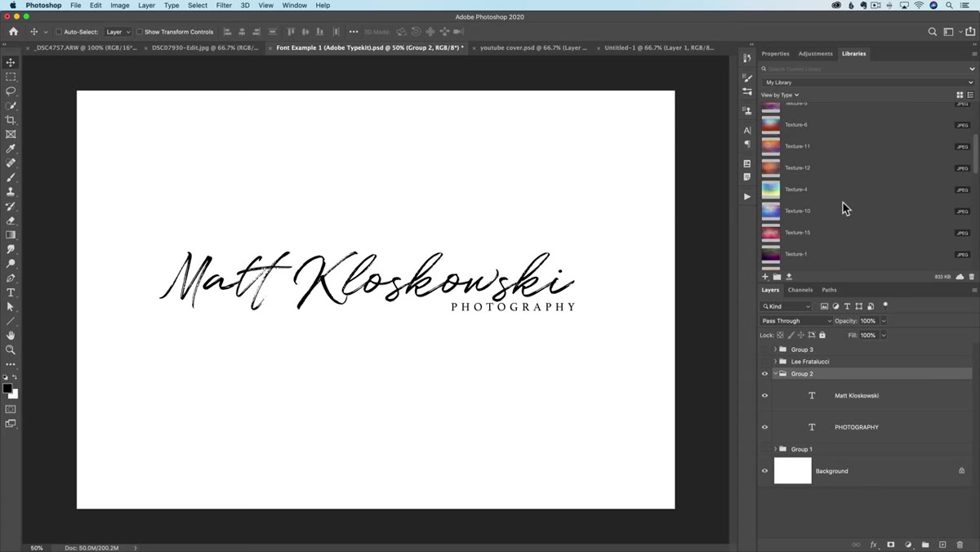The height and width of the screenshot is (552, 980).
Task: Open the Fill dropdown arrow
Action: pyautogui.click(x=884, y=336)
